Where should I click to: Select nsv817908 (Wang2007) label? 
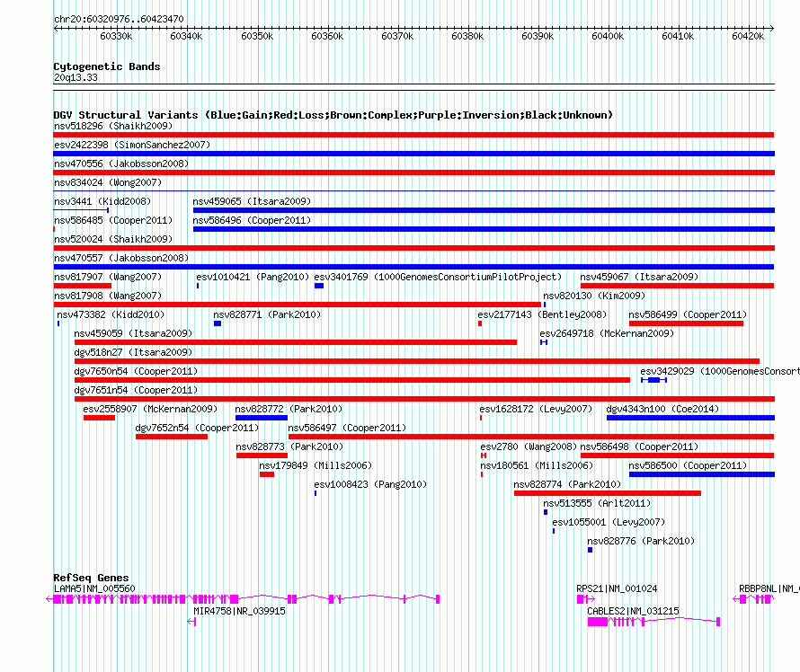pos(108,296)
